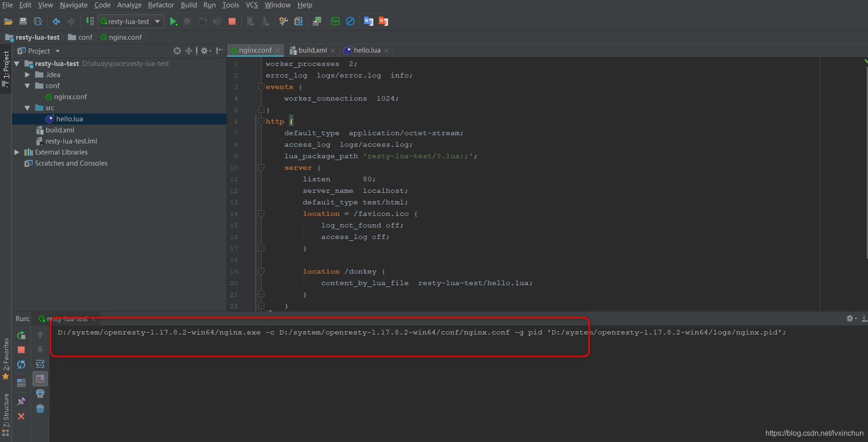Screen dimensions: 868x442
Task: Open the Project panel gear settings dropdown
Action: coord(206,51)
